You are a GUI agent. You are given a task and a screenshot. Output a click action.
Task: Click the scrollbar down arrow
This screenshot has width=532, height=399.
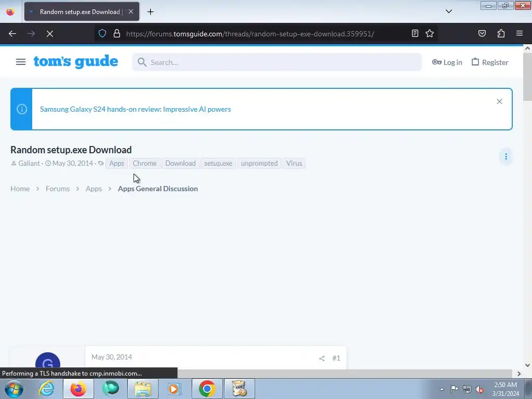coord(527,365)
